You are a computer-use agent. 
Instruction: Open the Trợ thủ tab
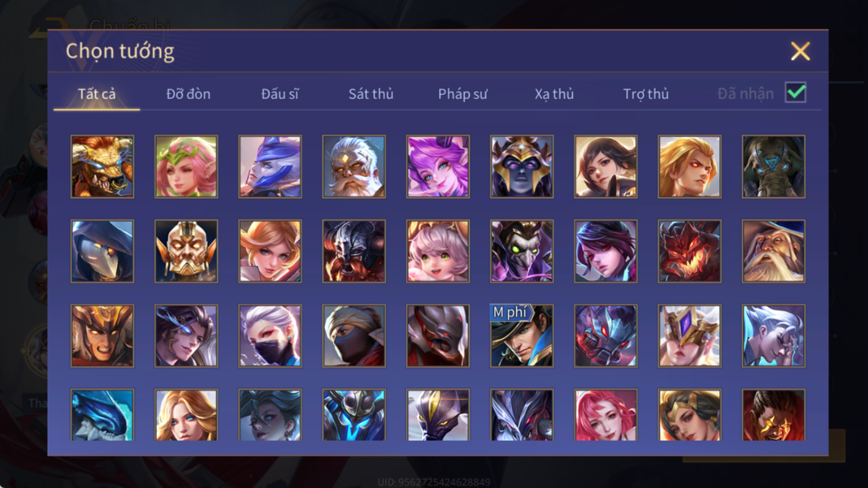tap(646, 94)
